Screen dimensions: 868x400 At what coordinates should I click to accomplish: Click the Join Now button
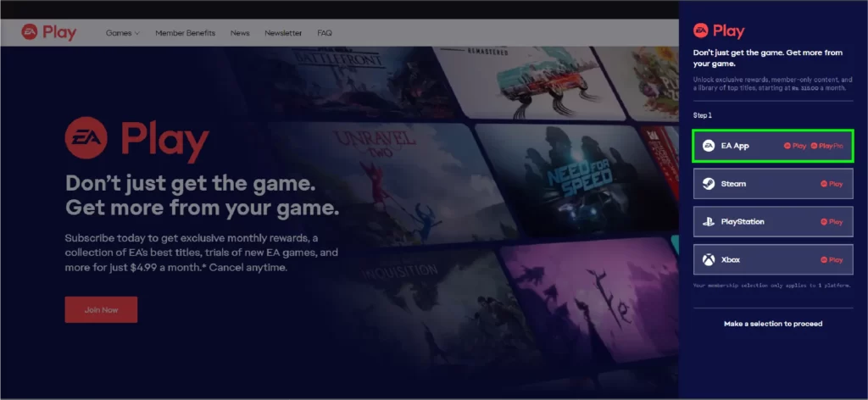coord(101,310)
